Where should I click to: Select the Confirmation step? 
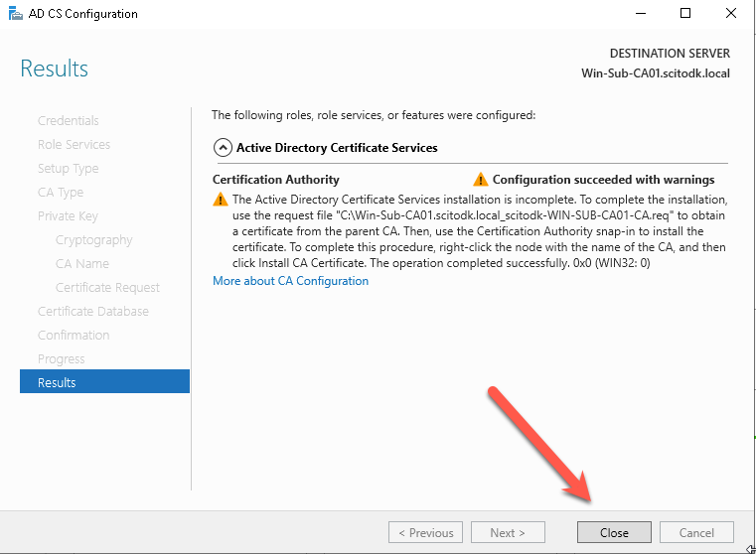[74, 336]
